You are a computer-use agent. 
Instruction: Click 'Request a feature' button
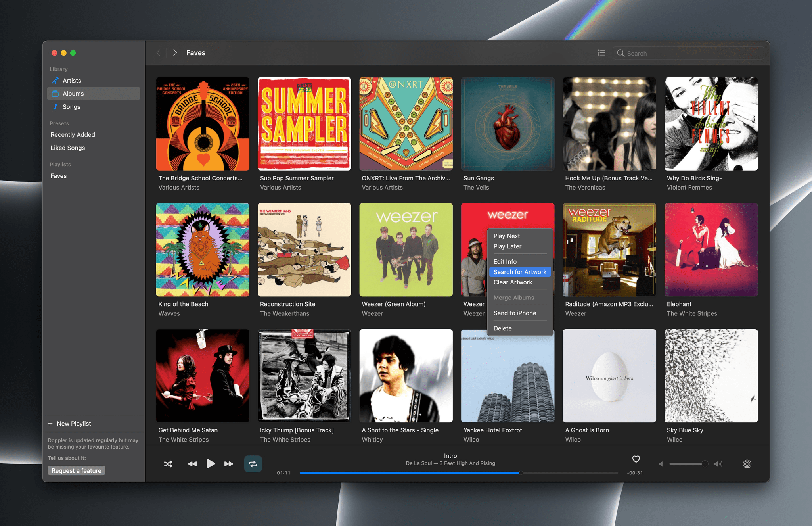click(x=77, y=470)
